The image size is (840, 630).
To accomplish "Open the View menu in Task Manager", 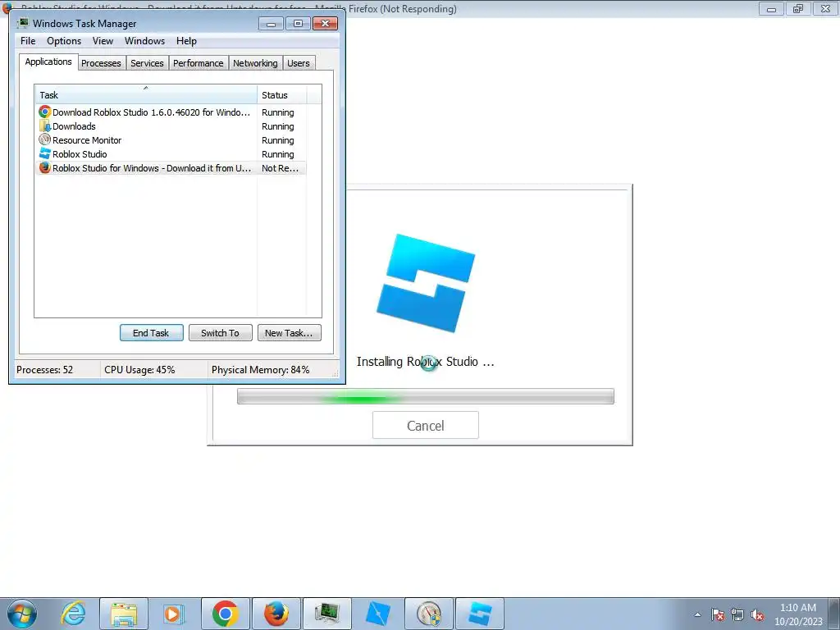I will pos(103,41).
